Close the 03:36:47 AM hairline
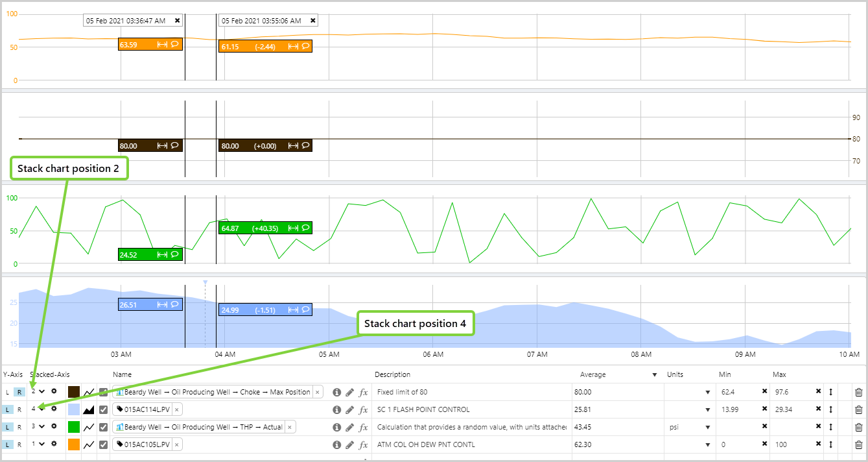The height and width of the screenshot is (462, 868). pyautogui.click(x=177, y=21)
